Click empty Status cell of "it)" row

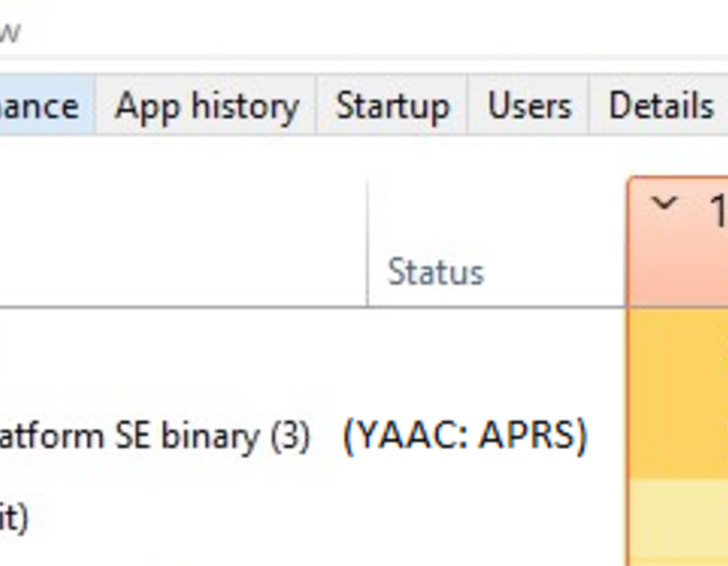(497, 517)
